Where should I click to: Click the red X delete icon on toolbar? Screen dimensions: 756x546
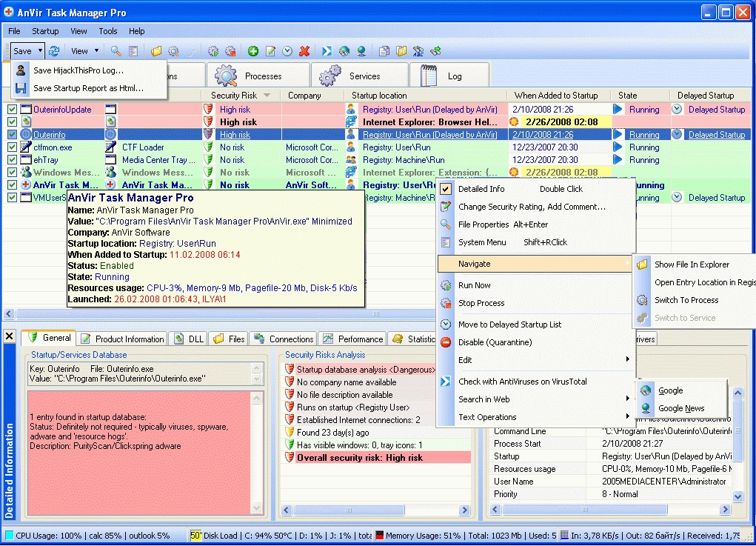coord(305,50)
